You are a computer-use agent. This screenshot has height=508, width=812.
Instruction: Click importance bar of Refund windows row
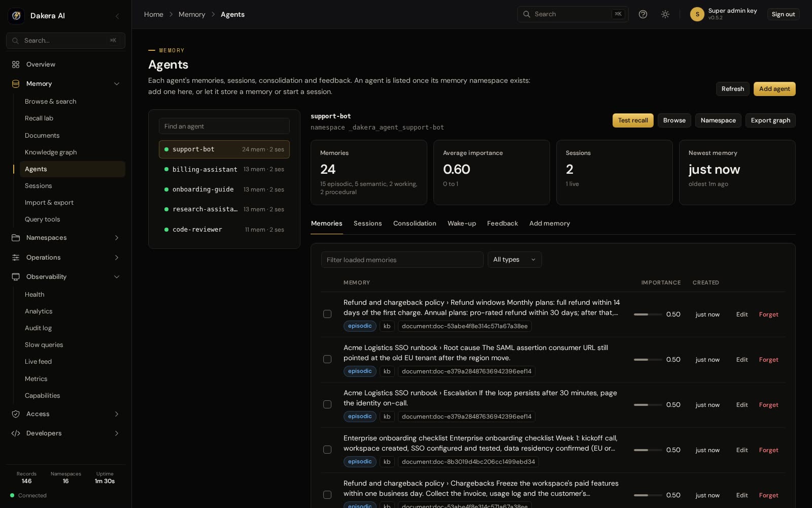click(x=648, y=314)
